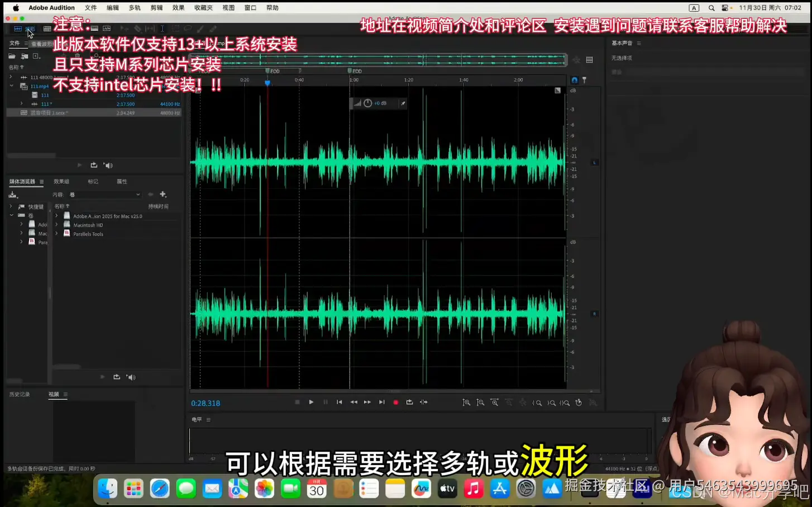The image size is (812, 507).
Task: Open the 媒体浏览器 tab
Action: point(22,182)
